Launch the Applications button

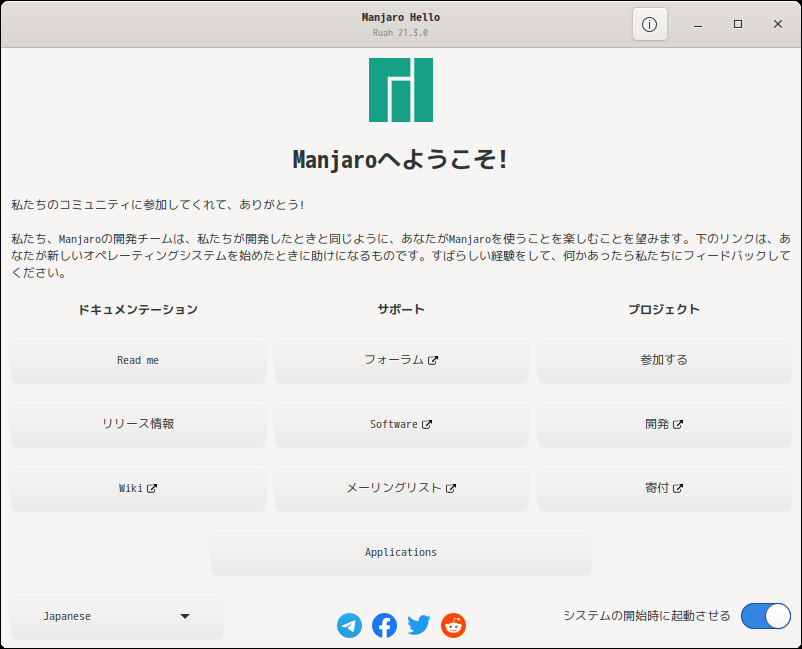click(401, 552)
